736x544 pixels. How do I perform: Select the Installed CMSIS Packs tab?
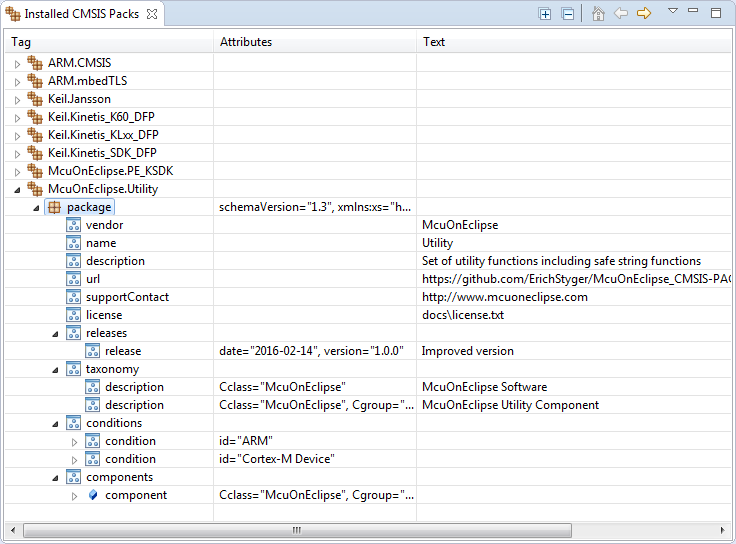pyautogui.click(x=75, y=14)
